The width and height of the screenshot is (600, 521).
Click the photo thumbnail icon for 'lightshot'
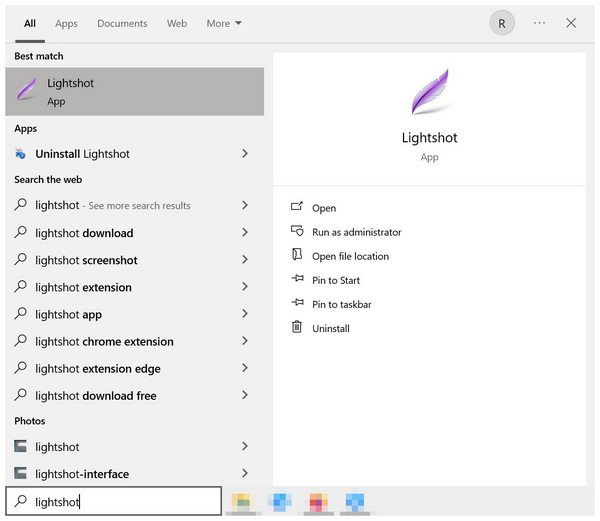20,446
